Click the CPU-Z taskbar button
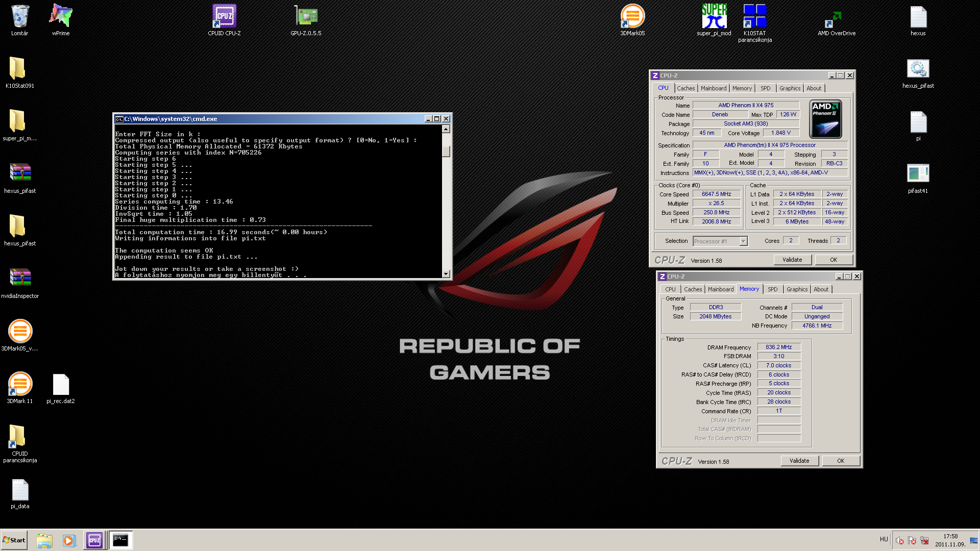 tap(94, 540)
